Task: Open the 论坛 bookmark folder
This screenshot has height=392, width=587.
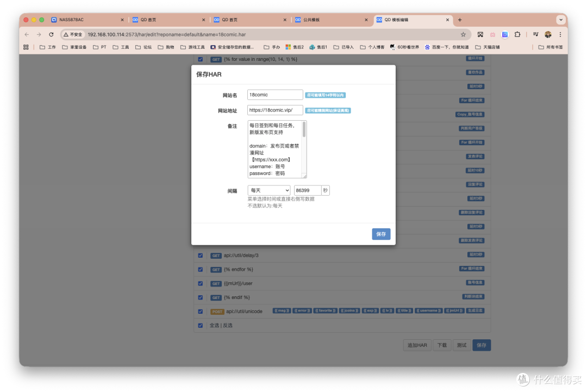Action: click(x=143, y=47)
